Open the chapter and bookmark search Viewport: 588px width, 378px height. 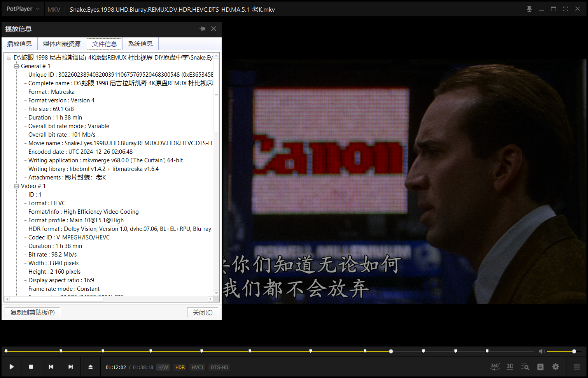[525, 367]
